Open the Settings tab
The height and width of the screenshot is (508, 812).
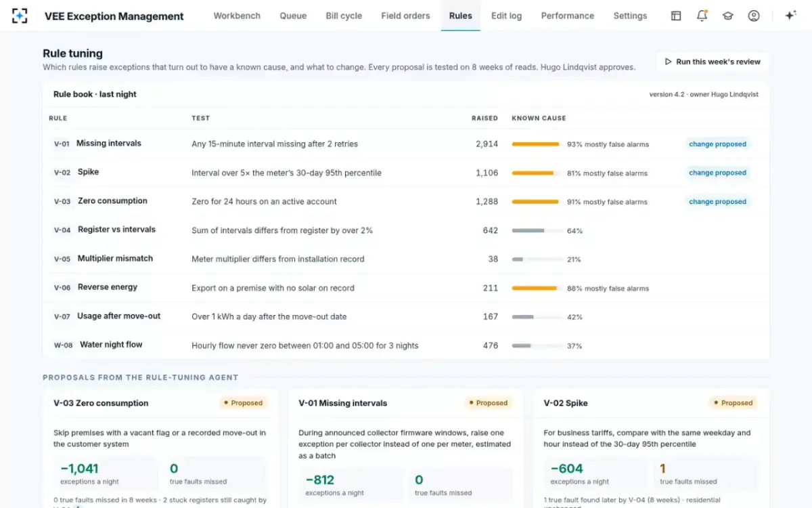tap(630, 16)
